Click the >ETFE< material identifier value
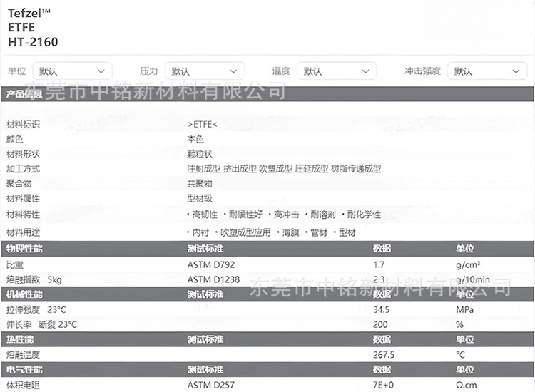 [203, 125]
